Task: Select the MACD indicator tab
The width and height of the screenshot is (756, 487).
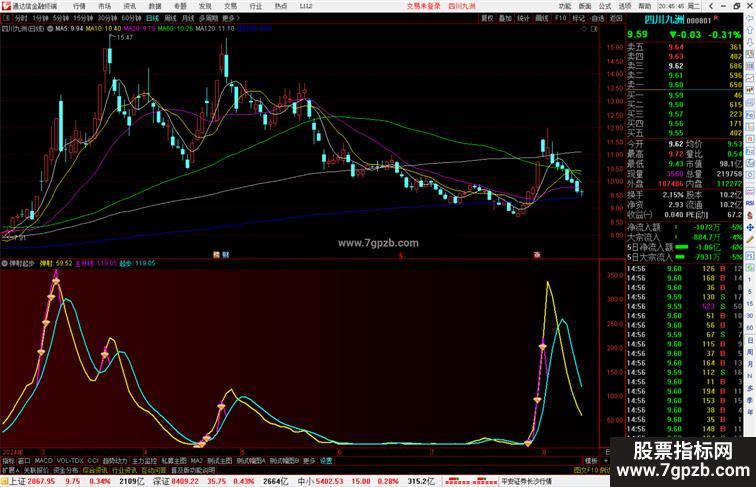Action: (43, 461)
